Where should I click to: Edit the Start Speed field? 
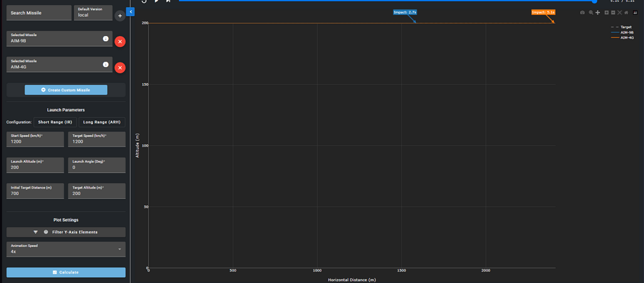click(x=35, y=140)
